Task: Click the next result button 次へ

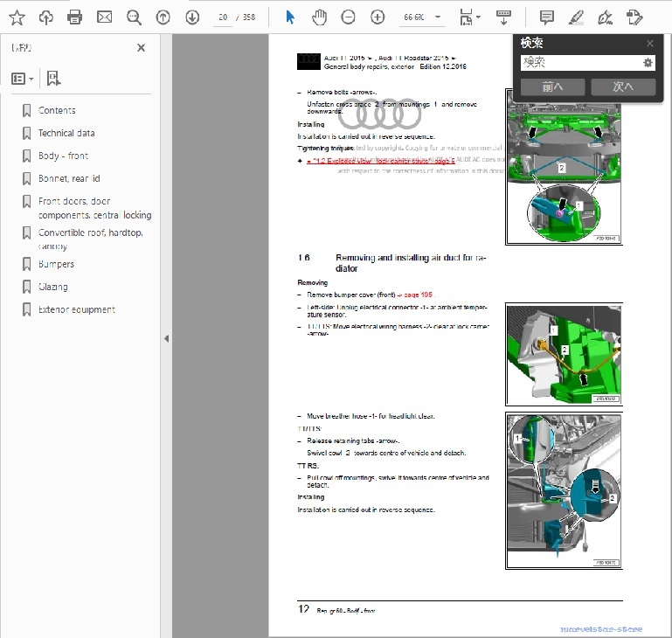Action: pos(623,87)
